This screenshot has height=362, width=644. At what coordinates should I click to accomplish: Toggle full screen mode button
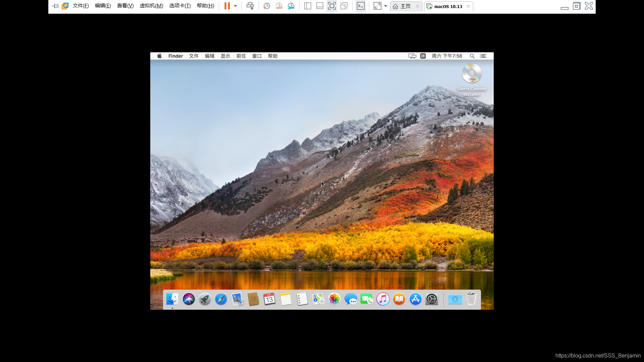coord(332,6)
